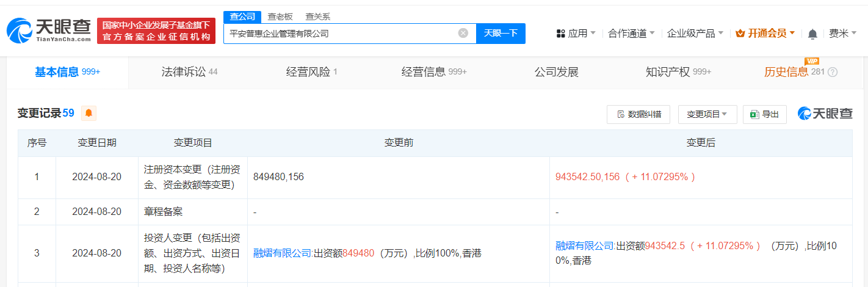Export records with the 导出 button

tap(764, 114)
